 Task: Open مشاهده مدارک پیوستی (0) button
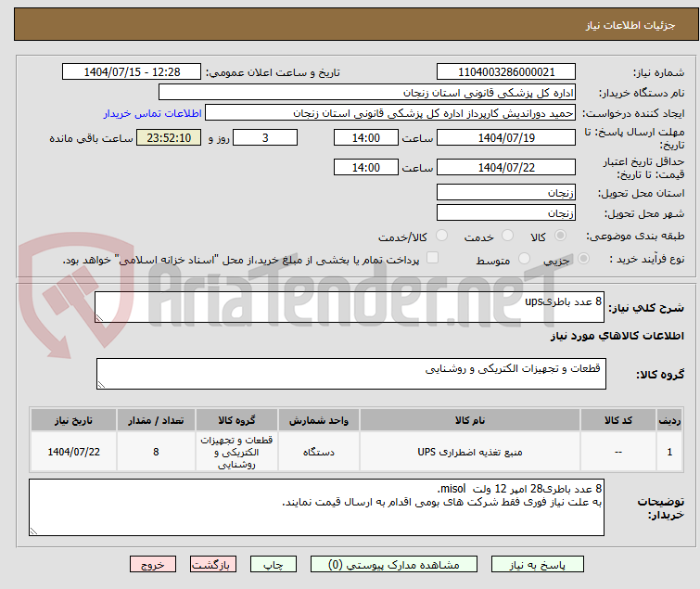(393, 565)
